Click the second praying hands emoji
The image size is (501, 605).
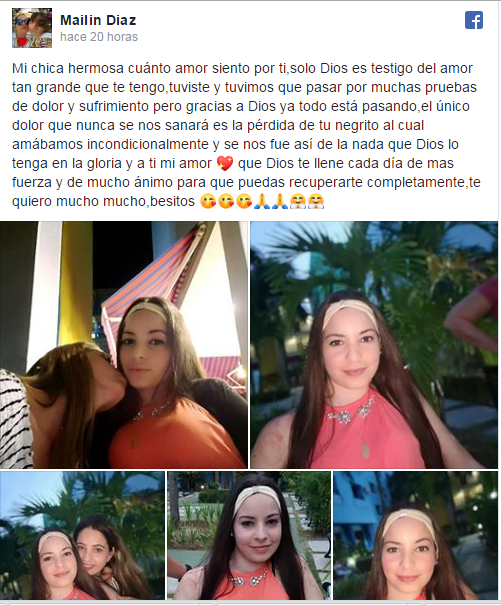coord(280,201)
